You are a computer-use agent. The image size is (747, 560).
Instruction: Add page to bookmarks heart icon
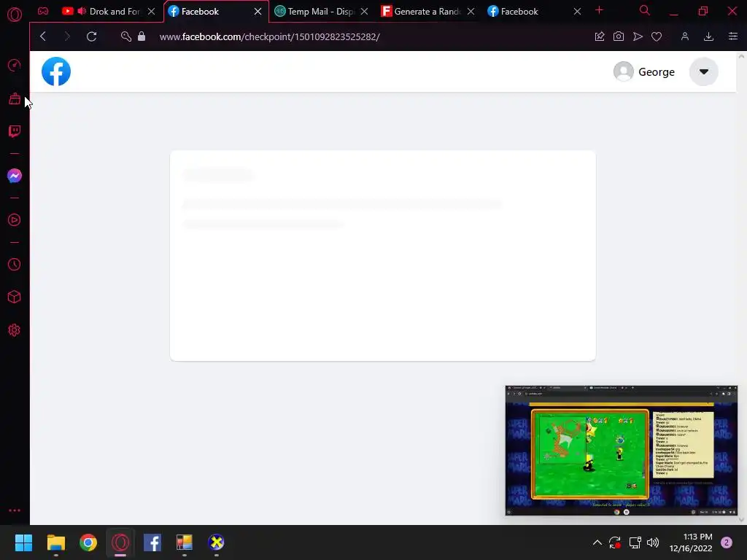[657, 36]
